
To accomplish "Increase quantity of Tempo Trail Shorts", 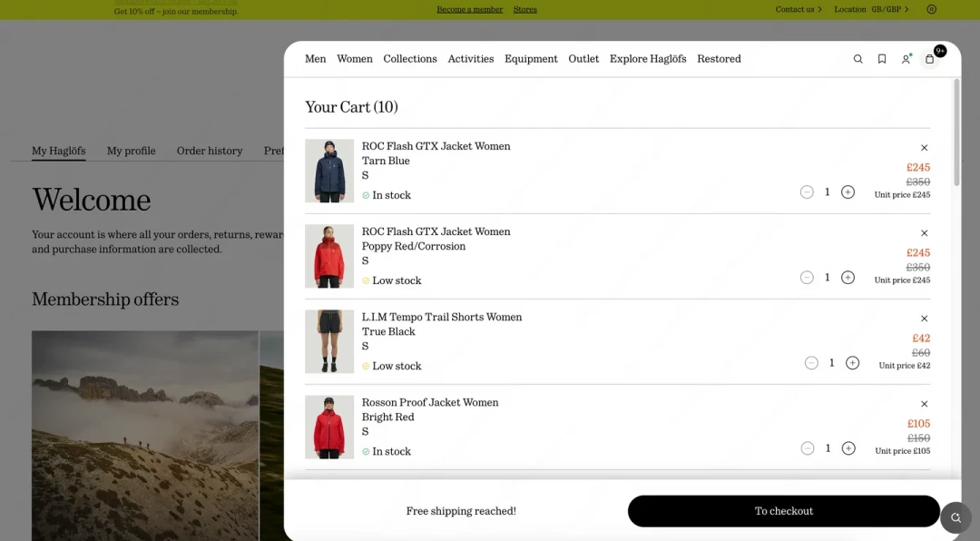I will tap(852, 363).
